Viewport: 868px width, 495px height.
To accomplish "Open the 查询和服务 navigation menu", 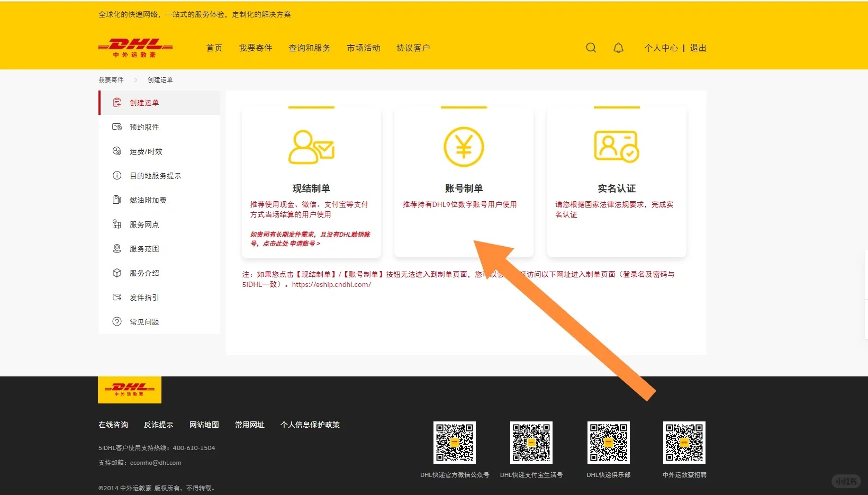I will pyautogui.click(x=309, y=48).
